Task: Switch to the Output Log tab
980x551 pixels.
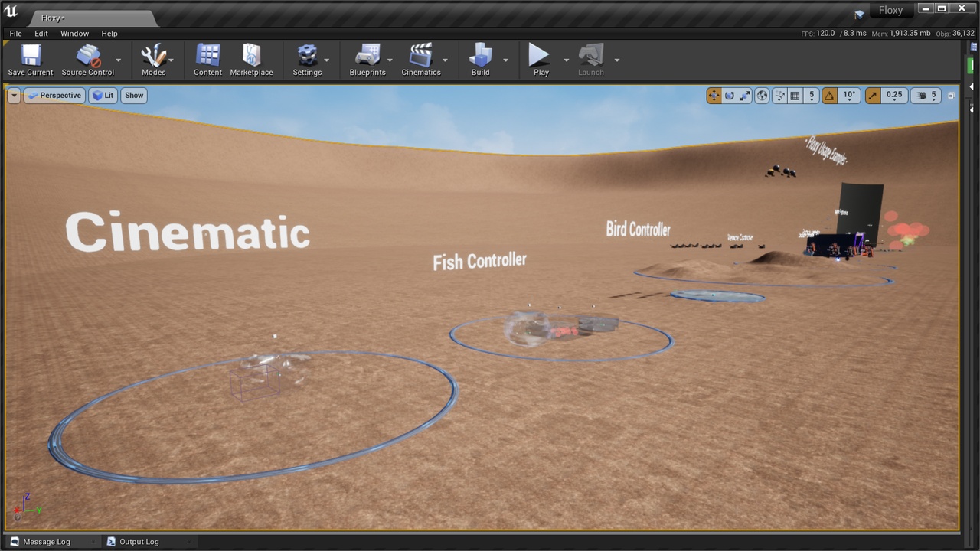Action: 139,542
